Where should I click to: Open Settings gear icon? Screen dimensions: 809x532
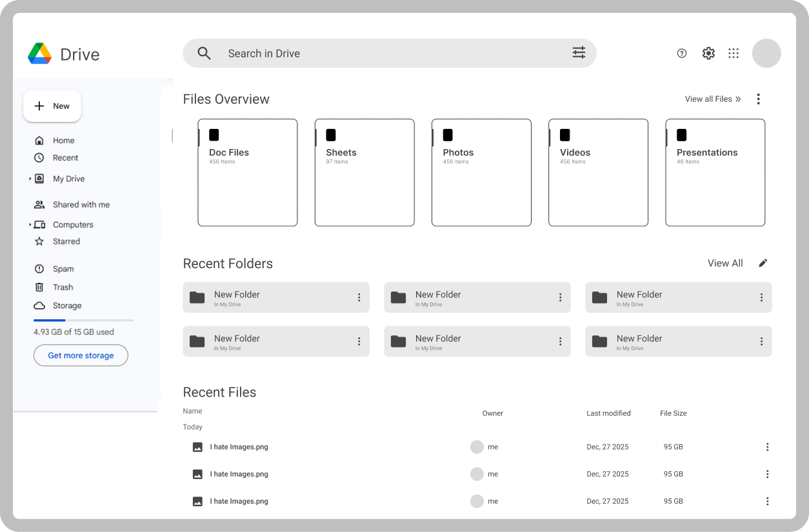tap(708, 54)
